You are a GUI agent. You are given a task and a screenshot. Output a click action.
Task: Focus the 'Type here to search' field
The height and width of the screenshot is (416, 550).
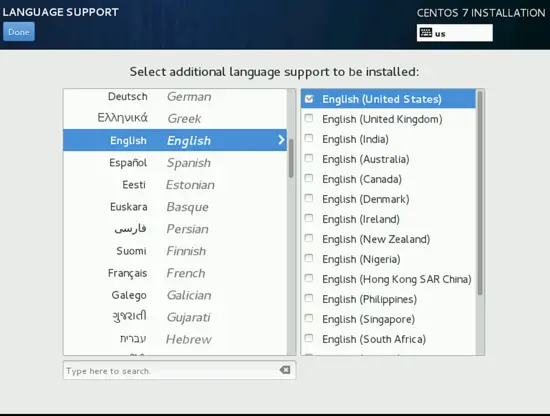pyautogui.click(x=179, y=370)
